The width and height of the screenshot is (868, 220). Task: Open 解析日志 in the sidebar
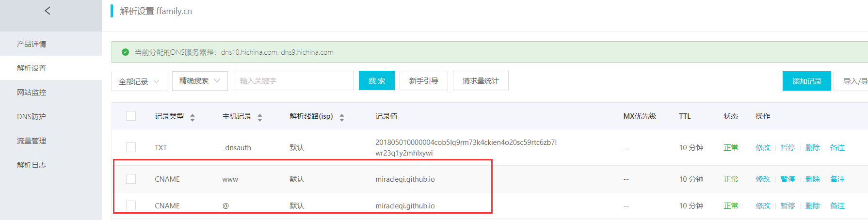click(x=32, y=165)
